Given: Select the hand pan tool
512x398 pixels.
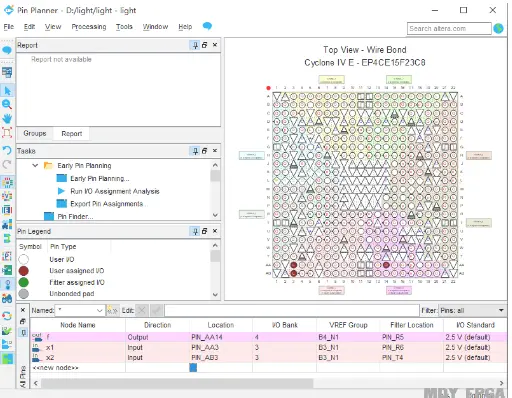Looking at the screenshot, I should click(7, 118).
